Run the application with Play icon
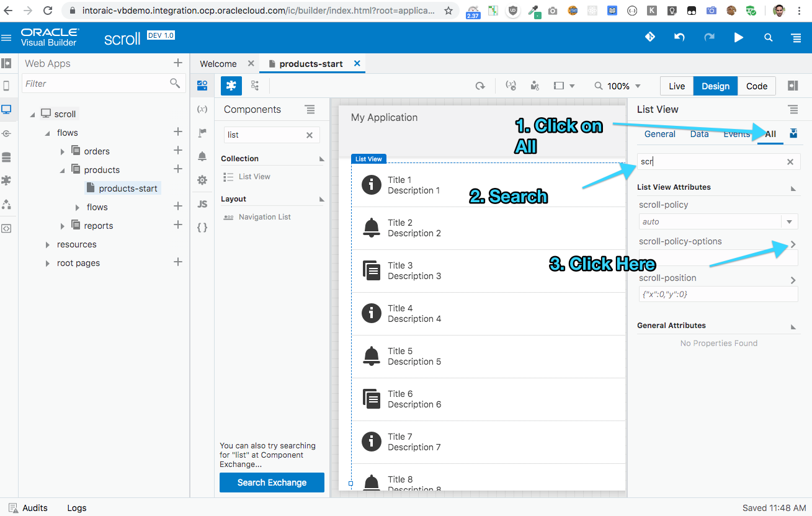This screenshot has height=516, width=812. (739, 37)
